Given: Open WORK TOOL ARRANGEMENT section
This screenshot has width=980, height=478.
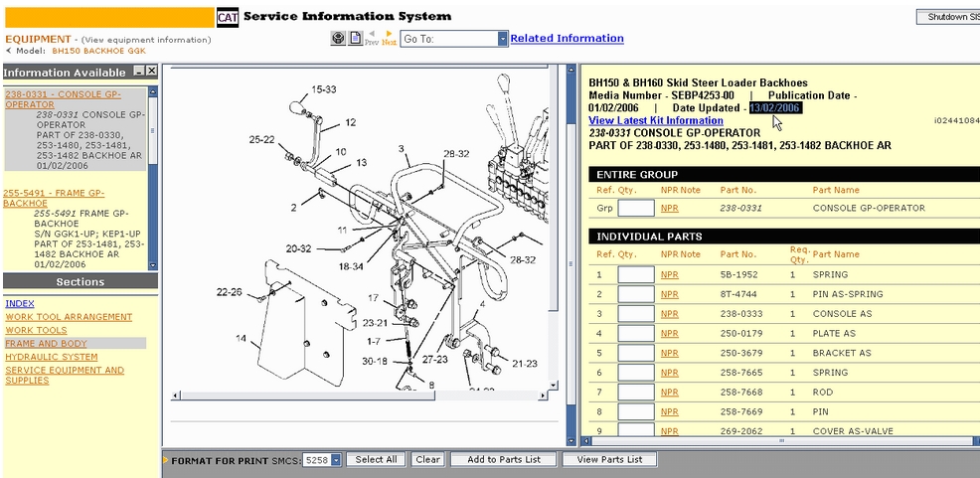Looking at the screenshot, I should [69, 317].
